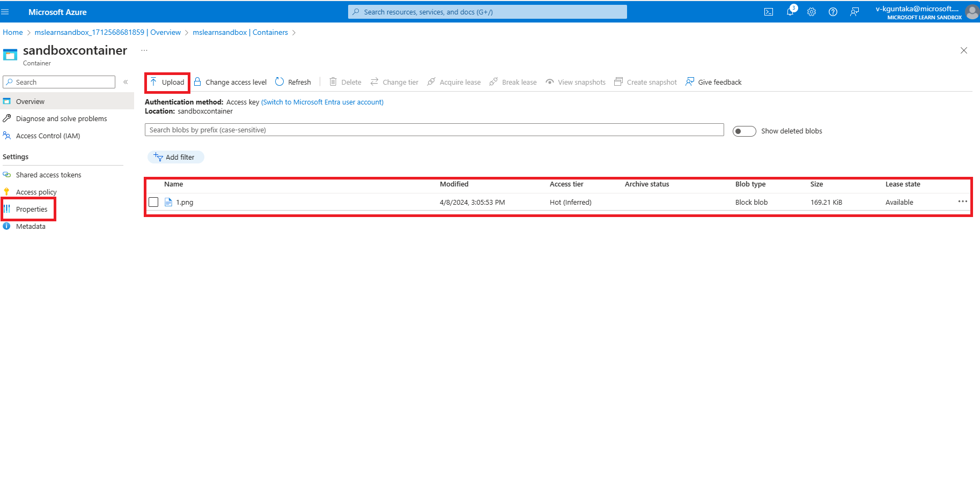Click Change access level
Screen dimensions: 980x478
[x=230, y=82]
